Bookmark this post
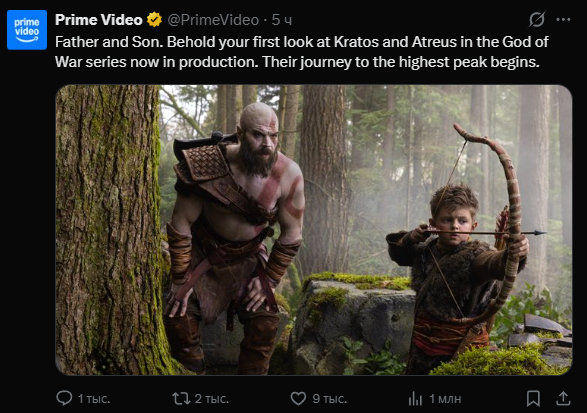Screen dimensions: 587x413 coord(533,398)
